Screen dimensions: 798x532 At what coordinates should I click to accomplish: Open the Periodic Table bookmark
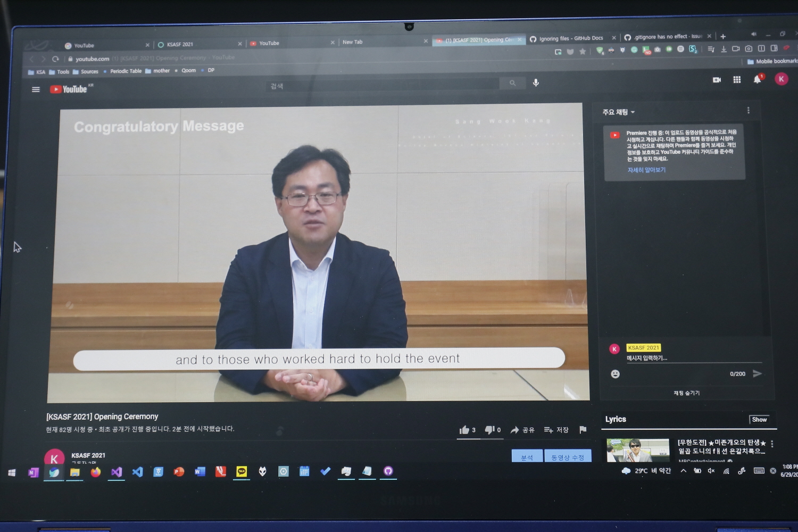122,71
